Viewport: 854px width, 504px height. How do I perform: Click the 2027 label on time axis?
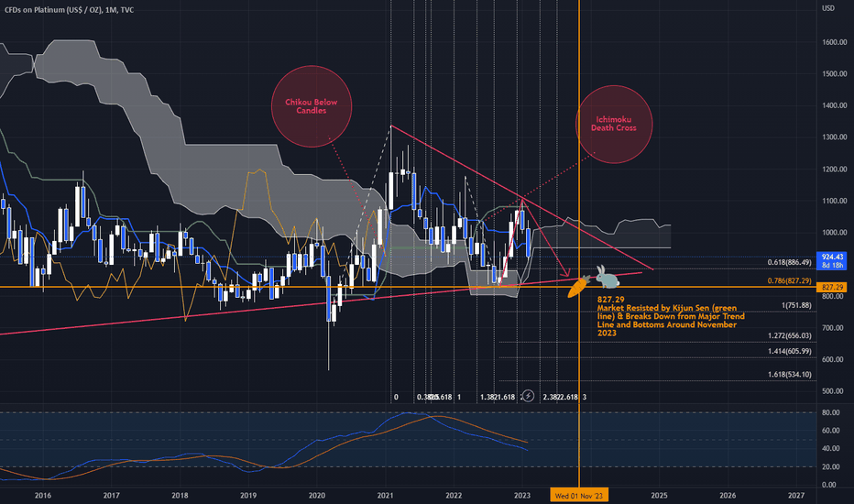(x=796, y=495)
